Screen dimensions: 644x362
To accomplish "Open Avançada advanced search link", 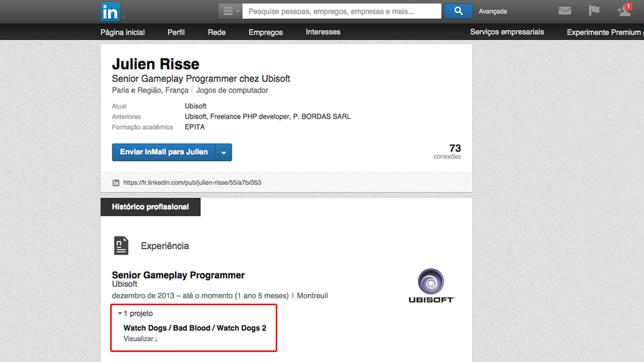I will click(493, 11).
